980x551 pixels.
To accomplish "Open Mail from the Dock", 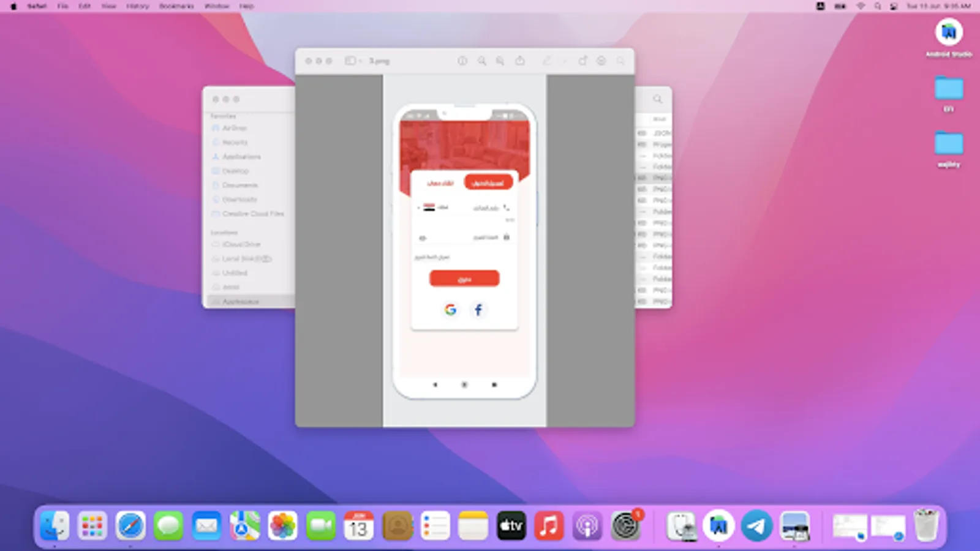I will 206,526.
